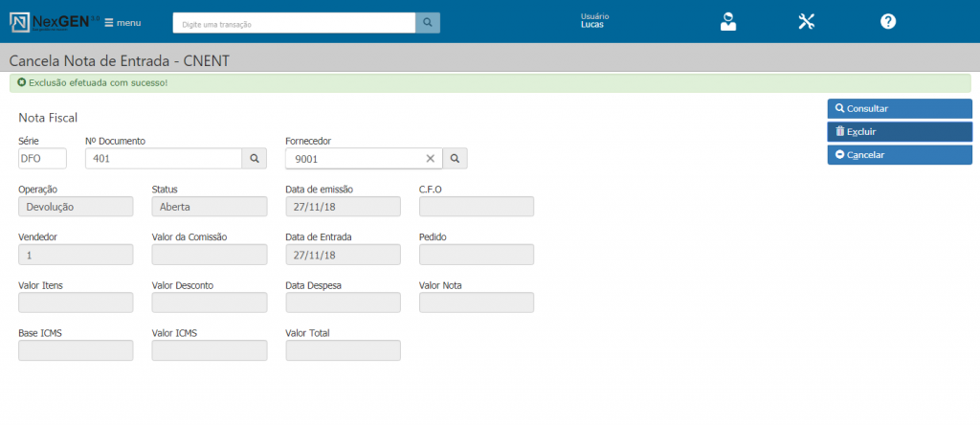Viewport: 980px width, 425px height.
Task: Open the user profile icon
Action: click(728, 22)
